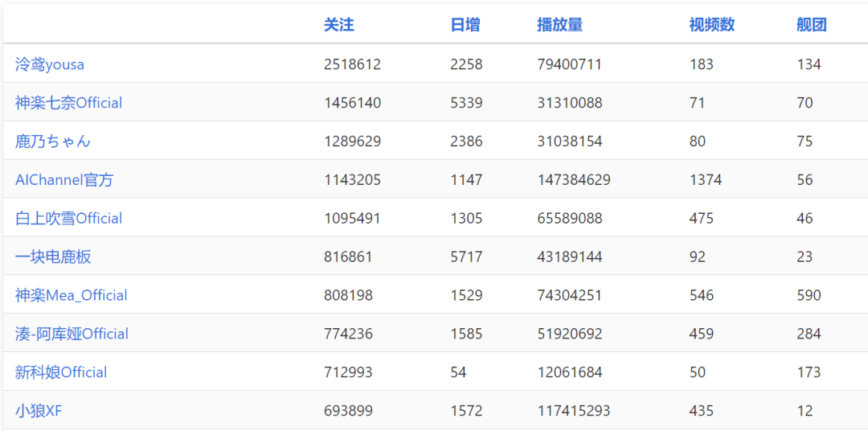This screenshot has width=868, height=431.
Task: Select follower count 774236
Action: point(348,334)
